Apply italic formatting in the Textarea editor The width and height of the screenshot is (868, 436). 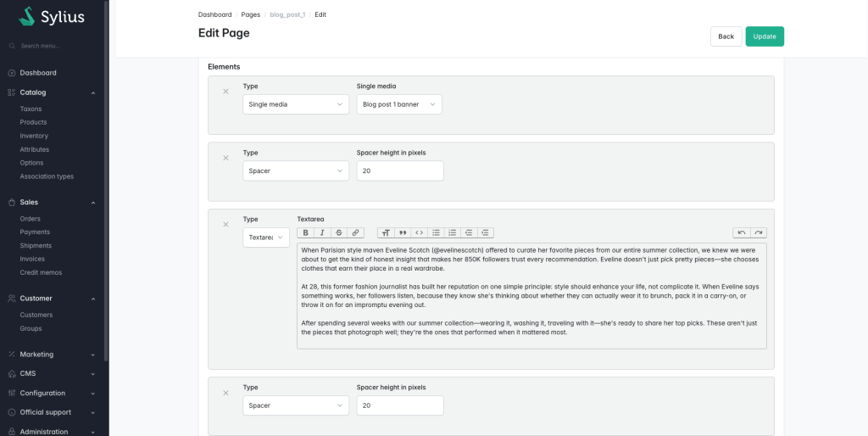point(322,232)
